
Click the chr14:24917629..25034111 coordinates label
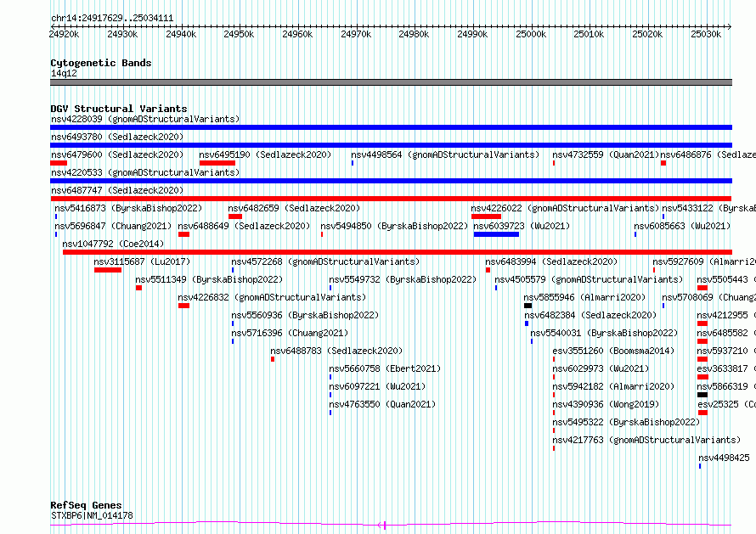[x=112, y=19]
